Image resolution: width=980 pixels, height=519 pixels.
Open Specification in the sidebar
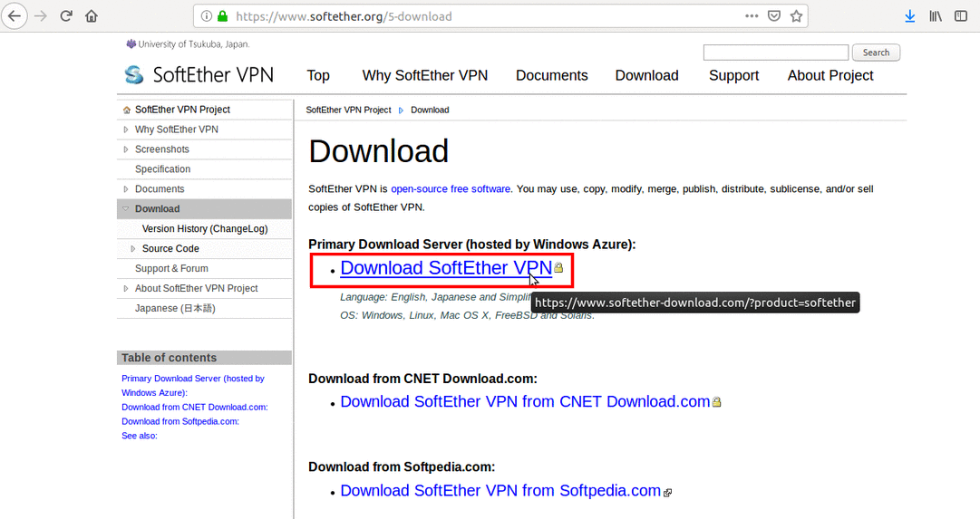point(162,169)
